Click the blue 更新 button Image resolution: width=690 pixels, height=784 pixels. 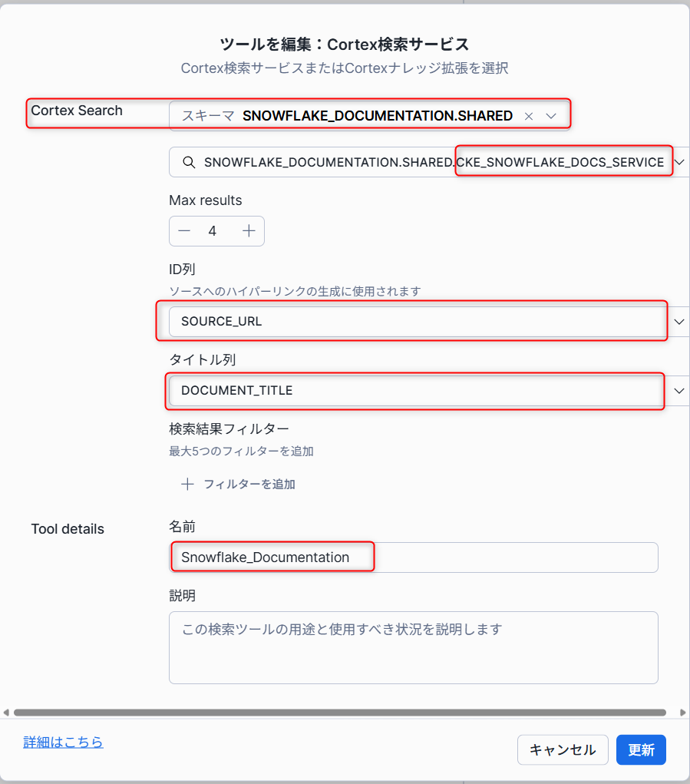pos(641,749)
